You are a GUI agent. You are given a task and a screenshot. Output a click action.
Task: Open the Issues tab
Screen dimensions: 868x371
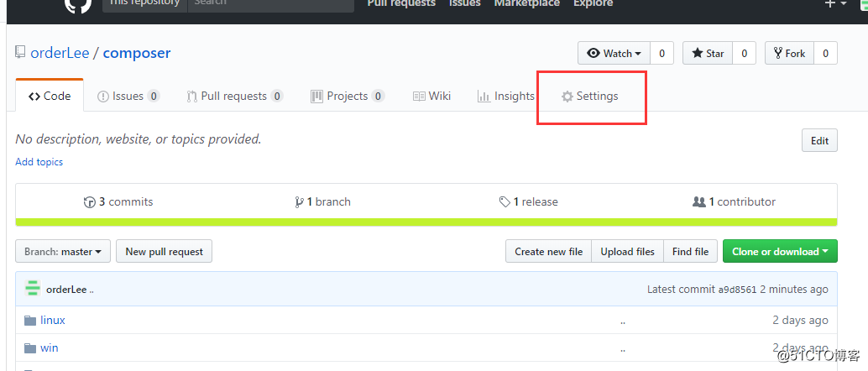click(x=128, y=96)
